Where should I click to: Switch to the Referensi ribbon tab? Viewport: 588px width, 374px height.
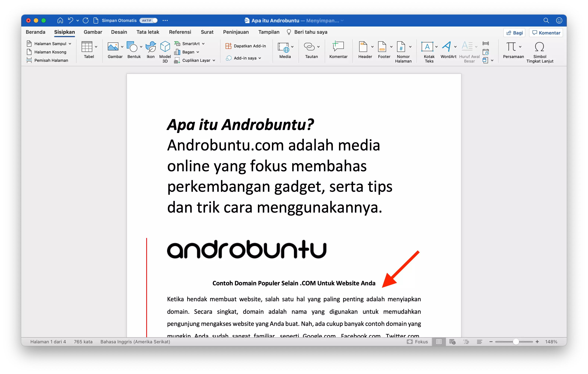180,32
